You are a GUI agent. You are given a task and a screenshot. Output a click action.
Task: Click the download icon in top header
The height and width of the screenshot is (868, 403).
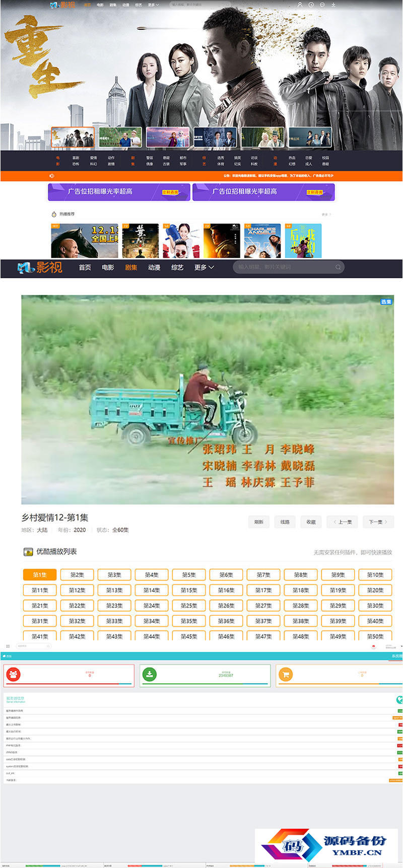pos(333,5)
